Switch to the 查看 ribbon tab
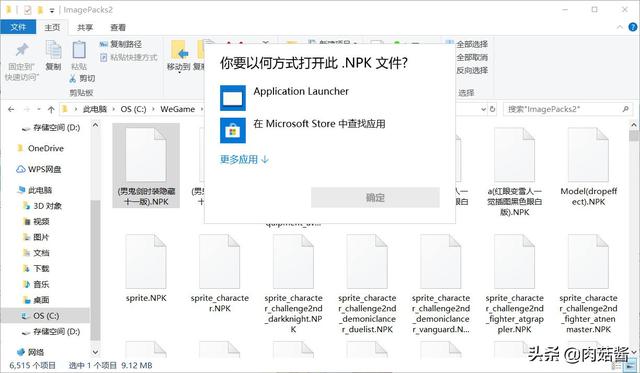 118,27
